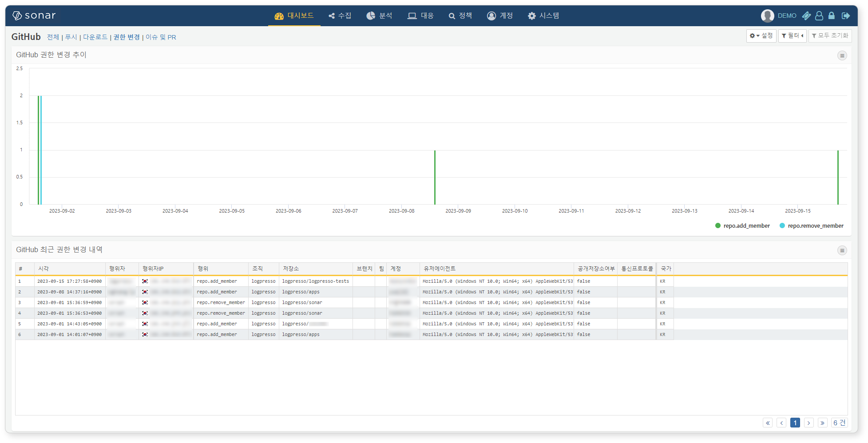This screenshot has height=443, width=868.
Task: Open the 분석 menu
Action: (x=379, y=16)
